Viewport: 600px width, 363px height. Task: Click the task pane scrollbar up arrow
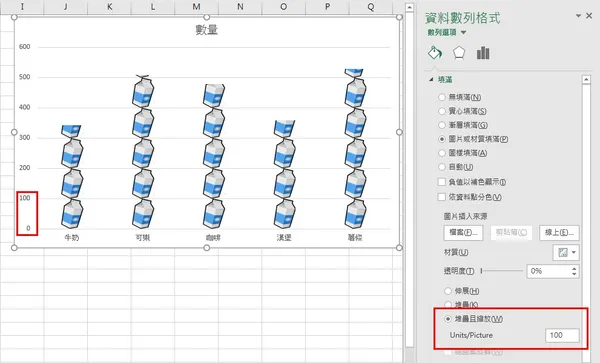[x=586, y=79]
